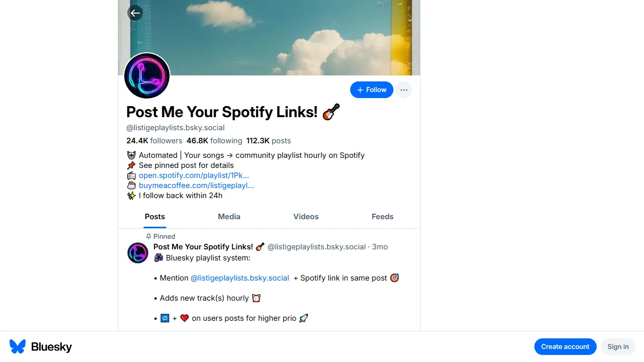Click the Bluesky butterfly logo
Viewport: 644px width, 362px height.
click(17, 346)
